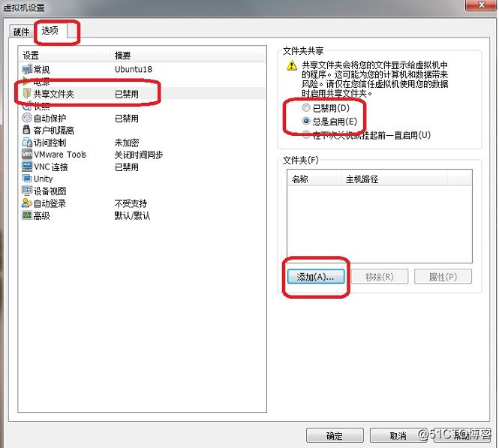Click the VMware Tools icon

27,155
